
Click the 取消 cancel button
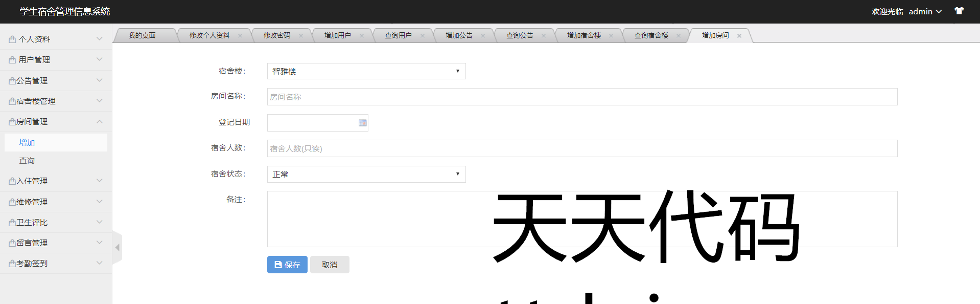[x=330, y=265]
